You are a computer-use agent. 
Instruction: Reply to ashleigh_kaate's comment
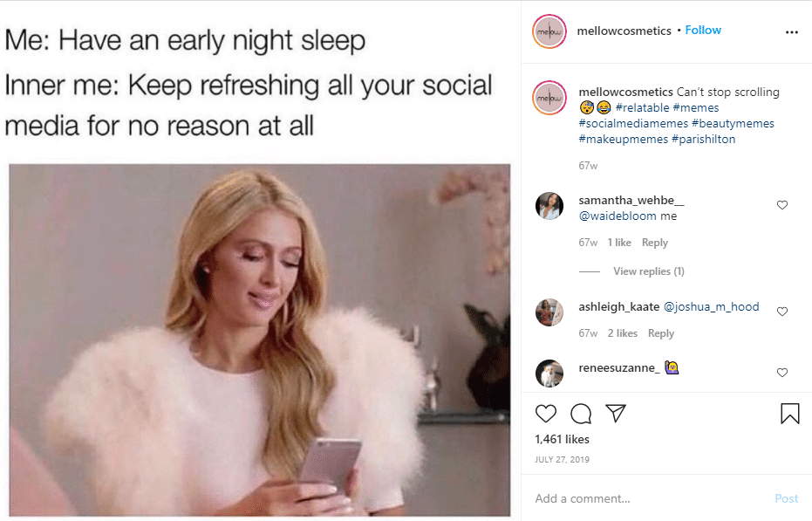tap(661, 333)
